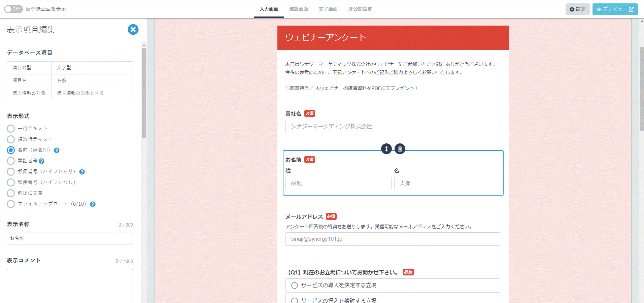The height and width of the screenshot is (303, 644).
Task: Click the プレビュー button
Action: pyautogui.click(x=615, y=9)
